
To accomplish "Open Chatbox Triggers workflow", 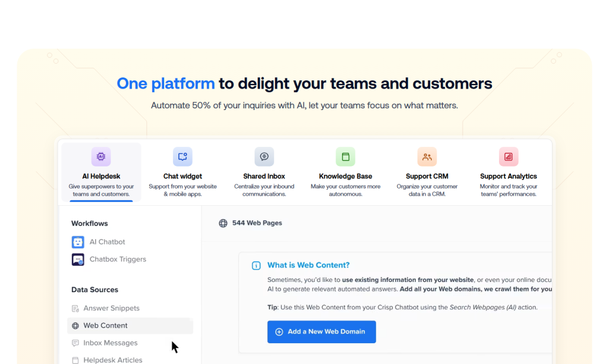I will point(109,259).
